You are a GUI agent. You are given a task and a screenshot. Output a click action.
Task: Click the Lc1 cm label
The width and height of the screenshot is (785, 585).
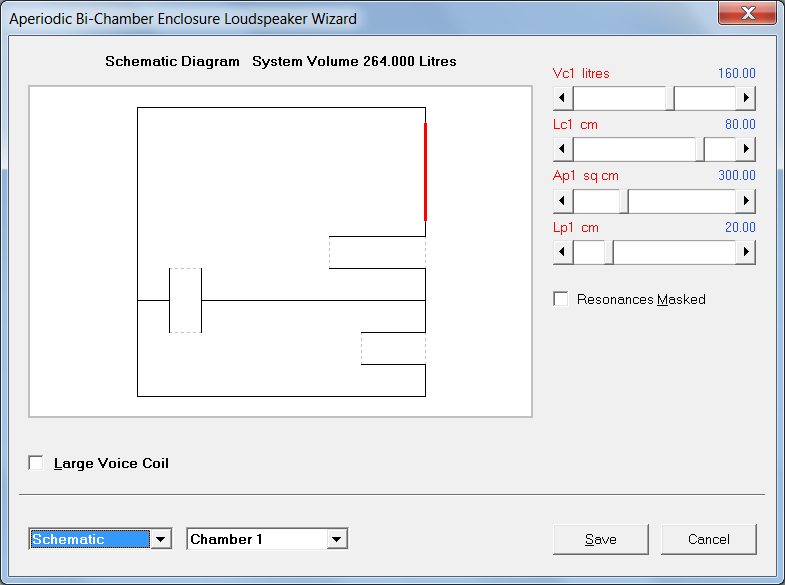pos(575,124)
